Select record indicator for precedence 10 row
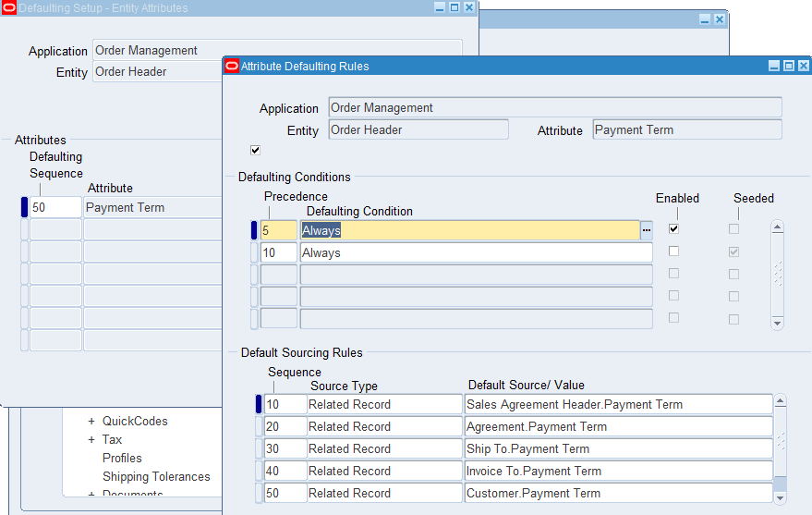The image size is (812, 515). click(x=254, y=252)
